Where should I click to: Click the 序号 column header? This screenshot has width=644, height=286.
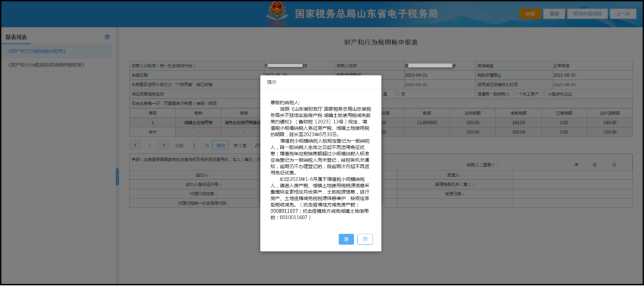click(153, 113)
